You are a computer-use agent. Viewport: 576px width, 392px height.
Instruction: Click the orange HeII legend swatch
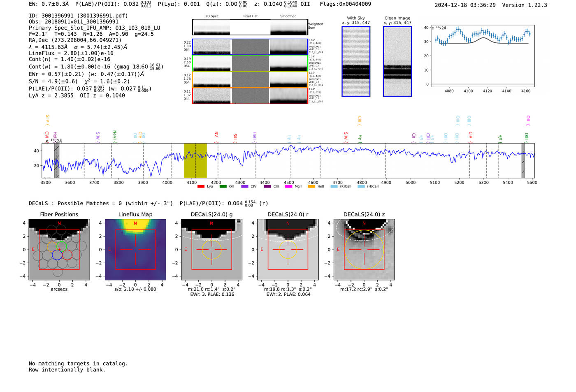311,186
